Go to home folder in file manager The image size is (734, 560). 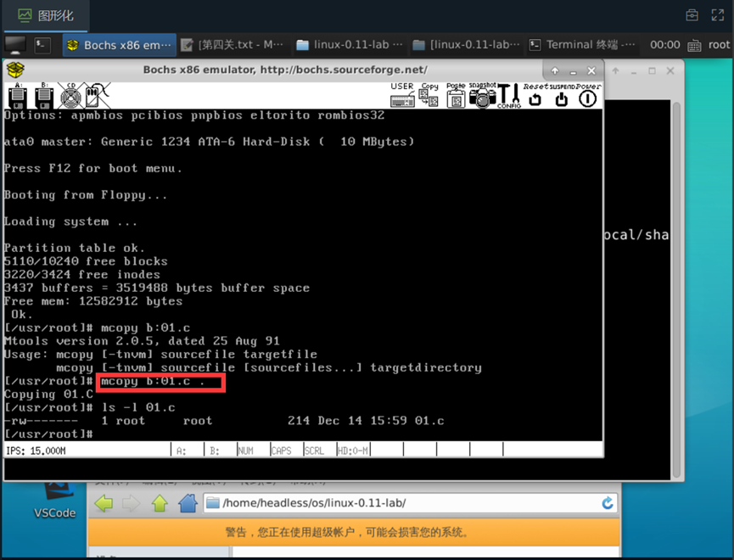pyautogui.click(x=188, y=503)
